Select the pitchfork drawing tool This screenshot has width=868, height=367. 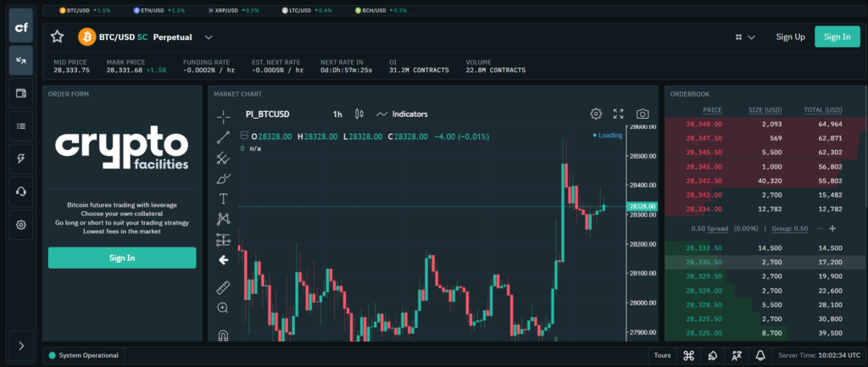pos(223,158)
